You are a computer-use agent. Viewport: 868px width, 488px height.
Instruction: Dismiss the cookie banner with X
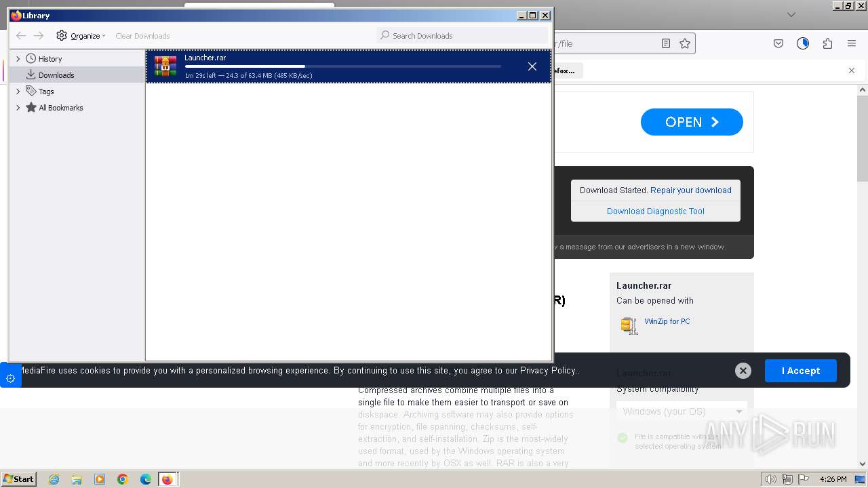pyautogui.click(x=743, y=371)
